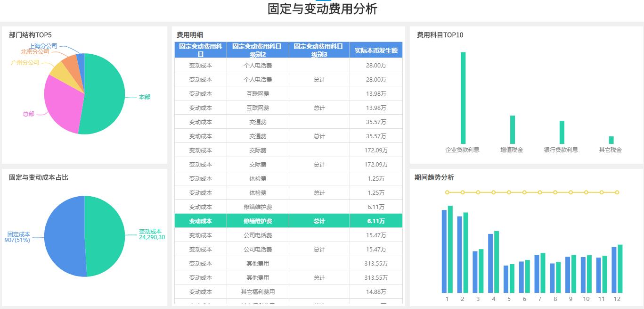Select the 上海分公司 legend label

42,45
